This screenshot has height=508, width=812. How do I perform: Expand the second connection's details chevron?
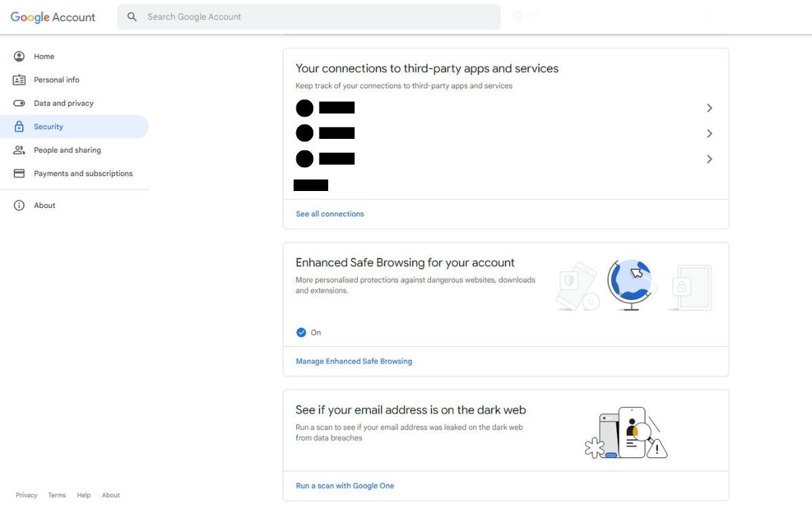coord(709,133)
